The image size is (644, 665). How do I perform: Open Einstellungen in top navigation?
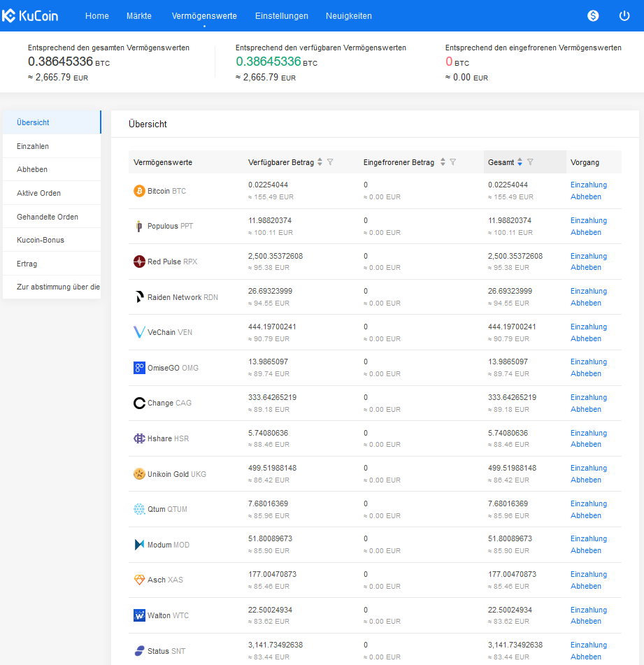click(282, 15)
